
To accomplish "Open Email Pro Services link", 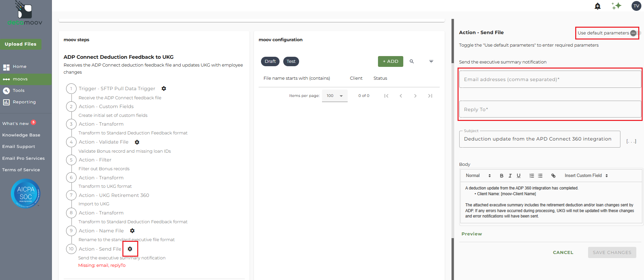I will (23, 158).
